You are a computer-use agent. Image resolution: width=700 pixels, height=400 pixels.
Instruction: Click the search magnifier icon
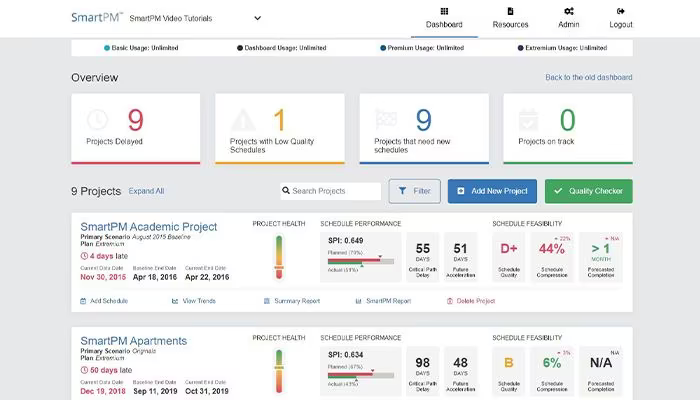[286, 191]
